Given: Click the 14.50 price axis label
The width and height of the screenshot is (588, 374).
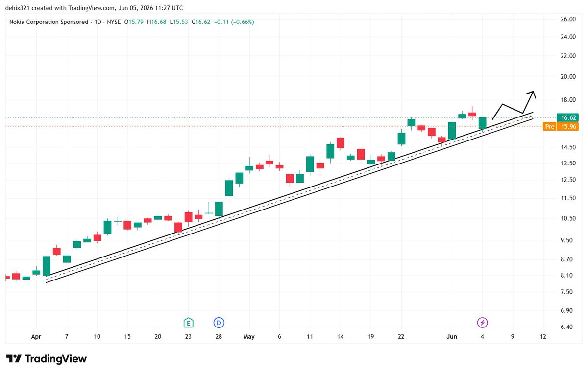Looking at the screenshot, I should click(x=567, y=147).
